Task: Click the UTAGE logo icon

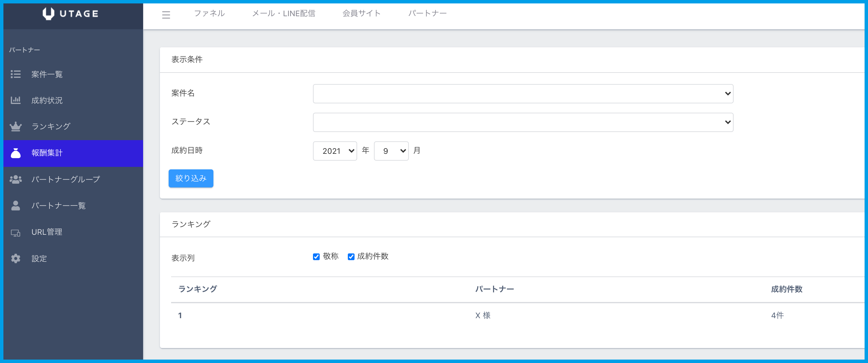Action: coord(49,13)
